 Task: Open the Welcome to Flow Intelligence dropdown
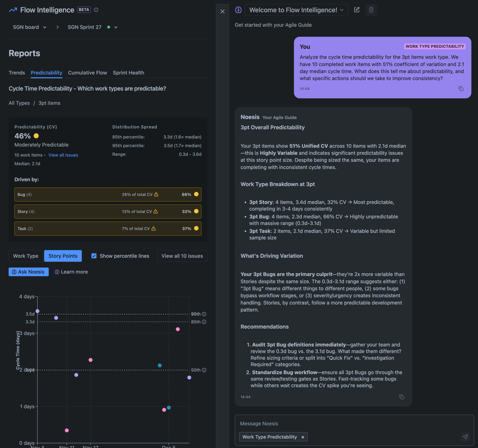[x=296, y=10]
